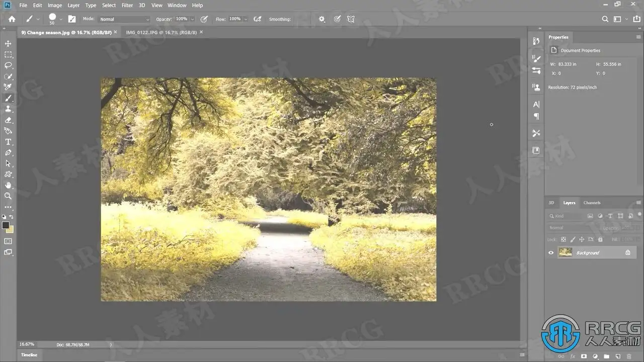The width and height of the screenshot is (644, 362).
Task: Select the Paint Bucket tool
Action: (x=8, y=131)
